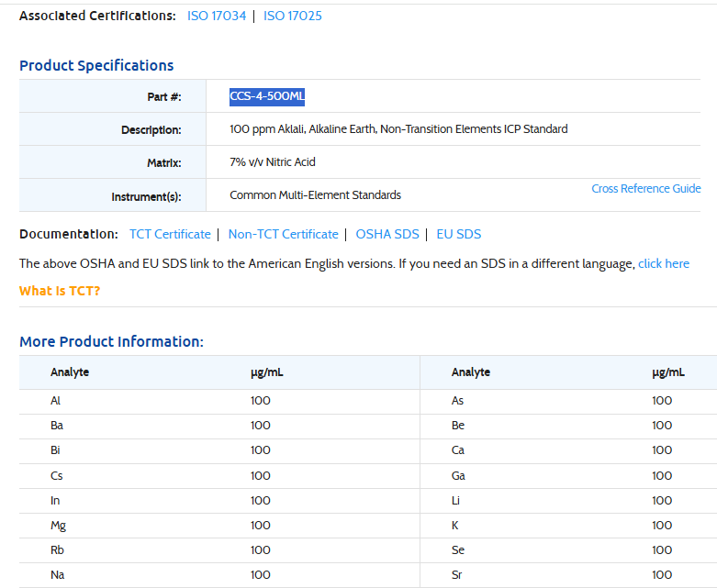Select the Cs analyte cell
This screenshot has width=717, height=588.
pyautogui.click(x=57, y=475)
